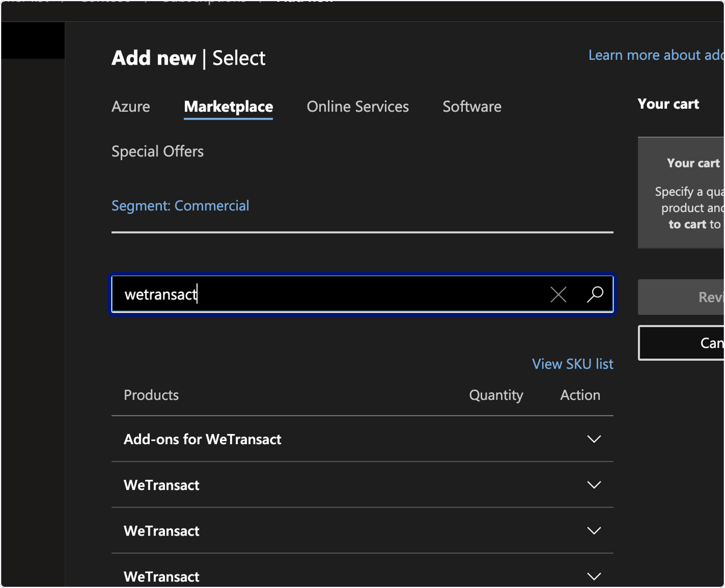The image size is (725, 588).
Task: Switch to the Azure tab
Action: tap(130, 107)
